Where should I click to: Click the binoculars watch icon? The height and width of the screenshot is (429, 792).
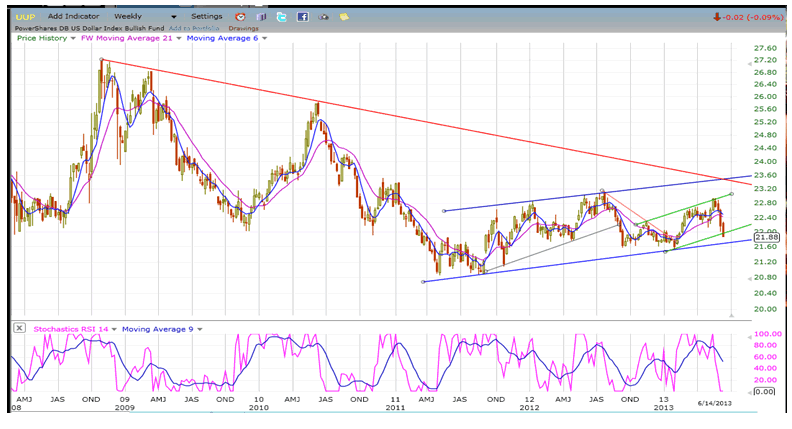323,17
